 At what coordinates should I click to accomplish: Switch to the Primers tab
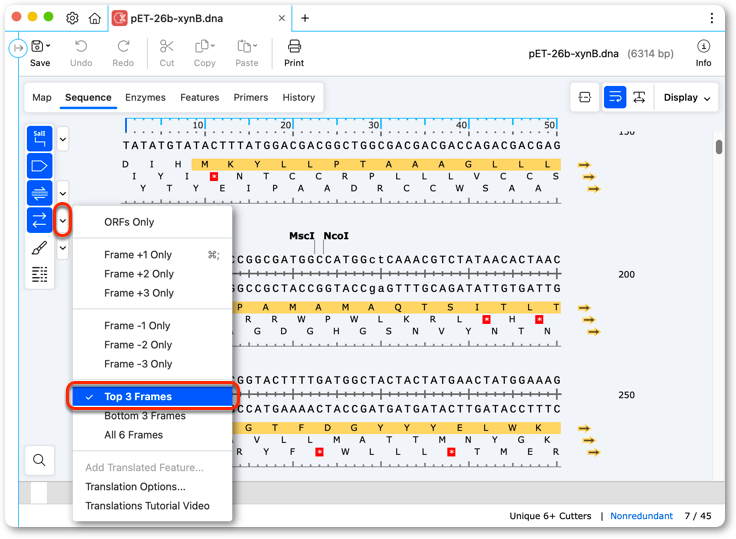pos(251,97)
